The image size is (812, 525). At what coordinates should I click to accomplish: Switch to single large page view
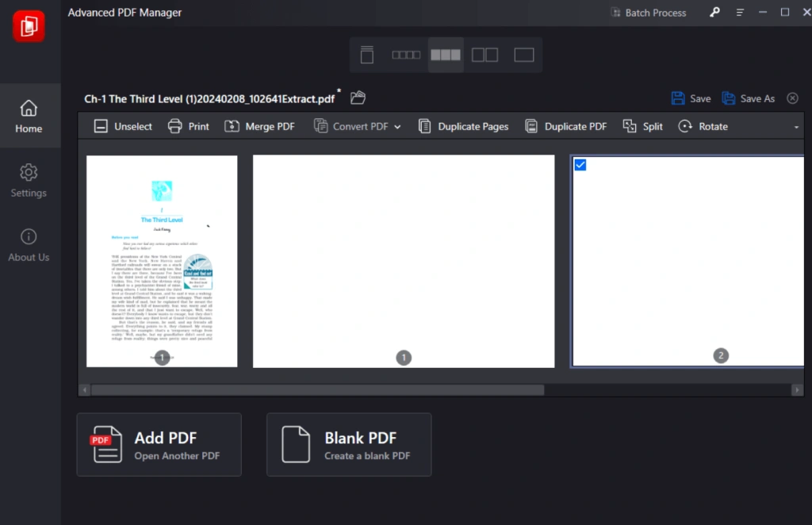pos(524,55)
